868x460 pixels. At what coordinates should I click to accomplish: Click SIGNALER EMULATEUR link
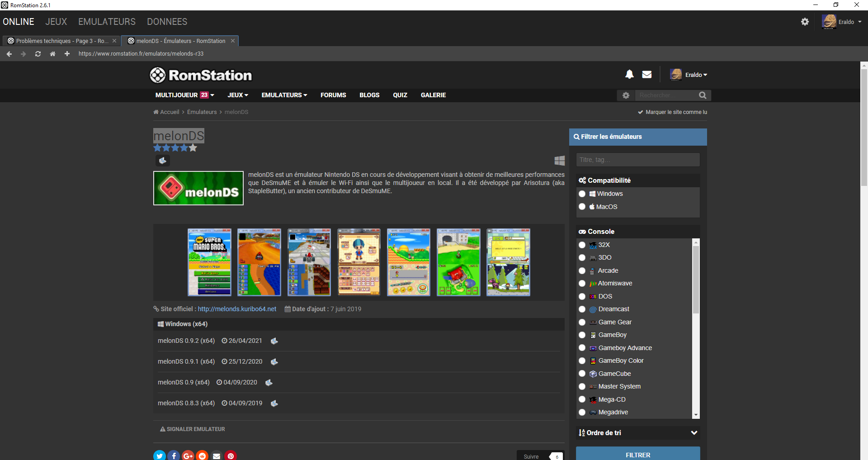click(x=192, y=429)
